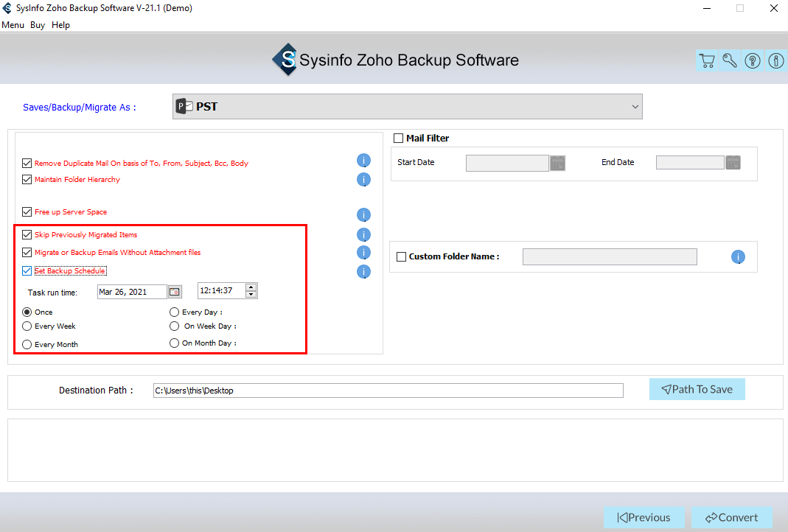Click the Destination Path label
Viewport: 788px width, 532px height.
click(96, 391)
